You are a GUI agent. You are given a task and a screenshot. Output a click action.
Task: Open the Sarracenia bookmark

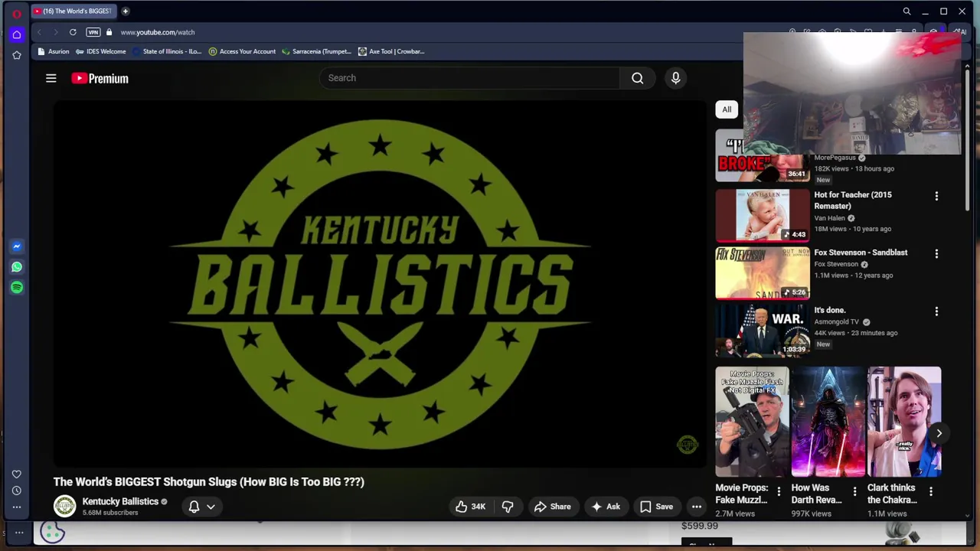[x=316, y=51]
